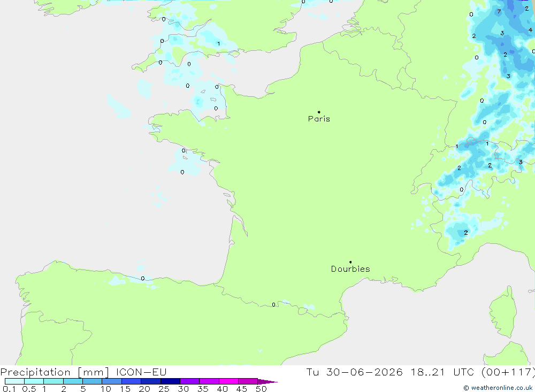
Task: Pick the 30–35 mm legend swatch
Action: 190,381
